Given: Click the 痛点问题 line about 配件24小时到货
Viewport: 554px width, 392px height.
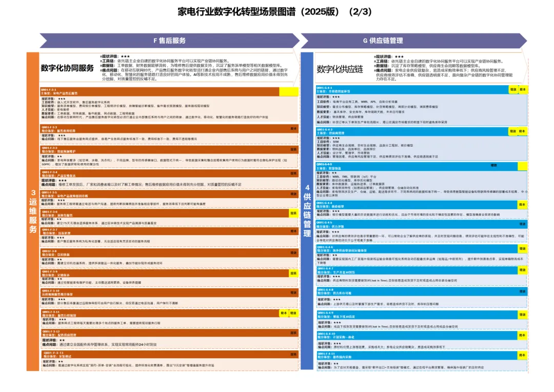Looking at the screenshot, I should pyautogui.click(x=100, y=344).
